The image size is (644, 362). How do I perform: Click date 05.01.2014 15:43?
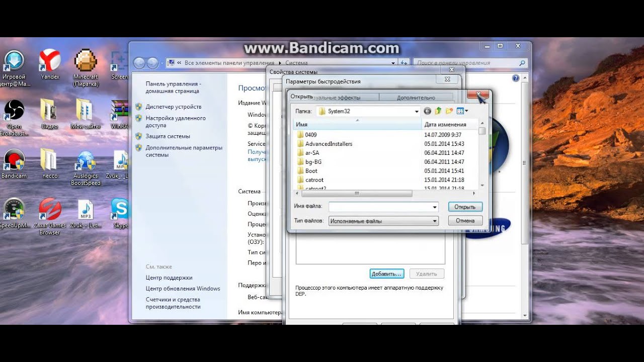coord(444,144)
